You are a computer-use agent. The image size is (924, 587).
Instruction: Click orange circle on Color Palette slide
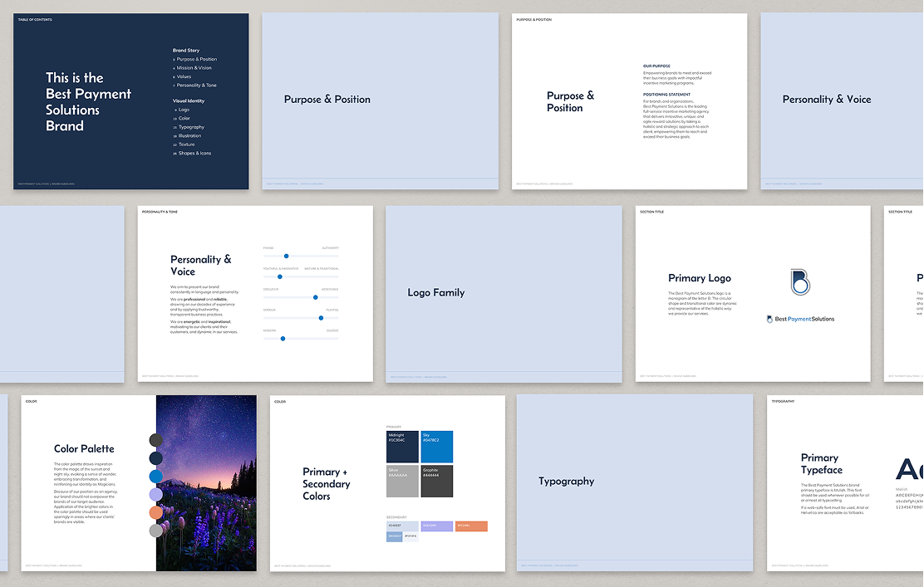(x=156, y=513)
